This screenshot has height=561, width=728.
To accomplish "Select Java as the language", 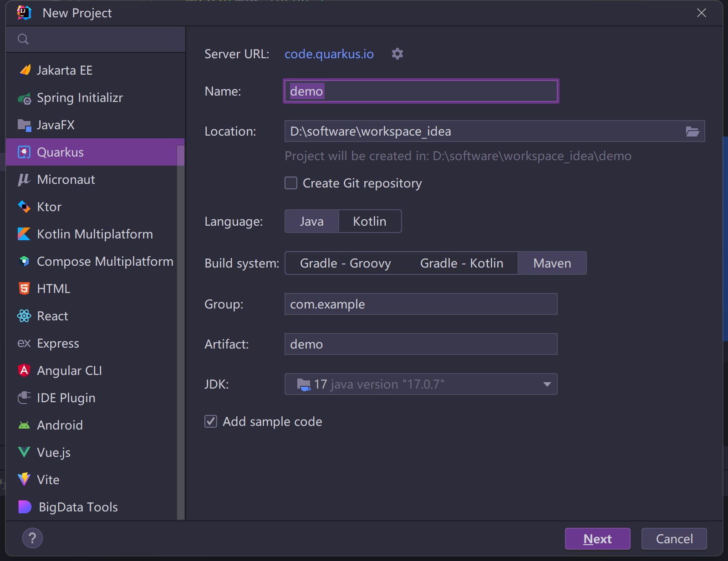I will coord(312,221).
